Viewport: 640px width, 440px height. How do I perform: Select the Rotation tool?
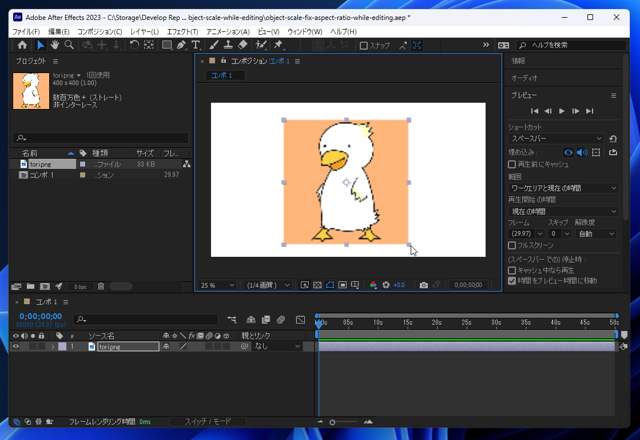click(x=134, y=45)
